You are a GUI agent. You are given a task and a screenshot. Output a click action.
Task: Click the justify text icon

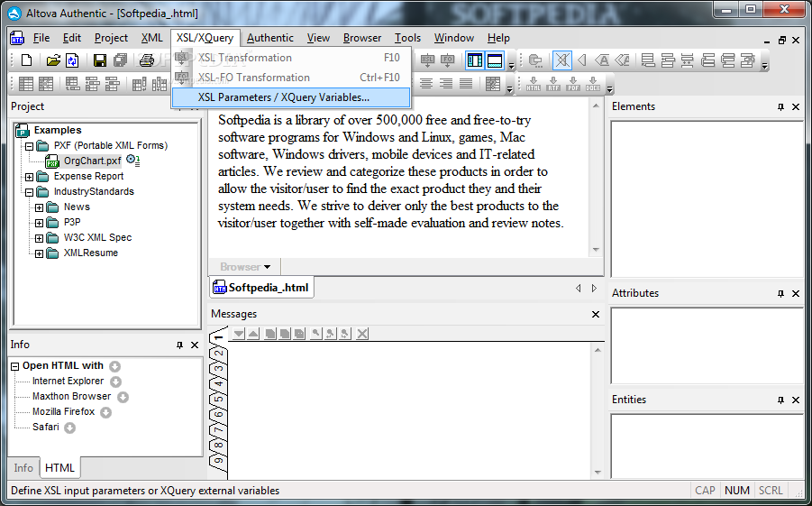point(466,84)
